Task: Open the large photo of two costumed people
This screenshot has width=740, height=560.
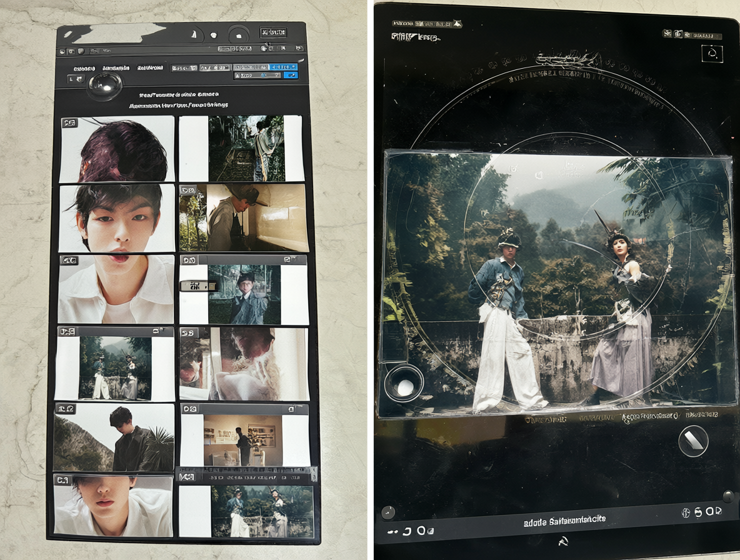Action: 557,283
